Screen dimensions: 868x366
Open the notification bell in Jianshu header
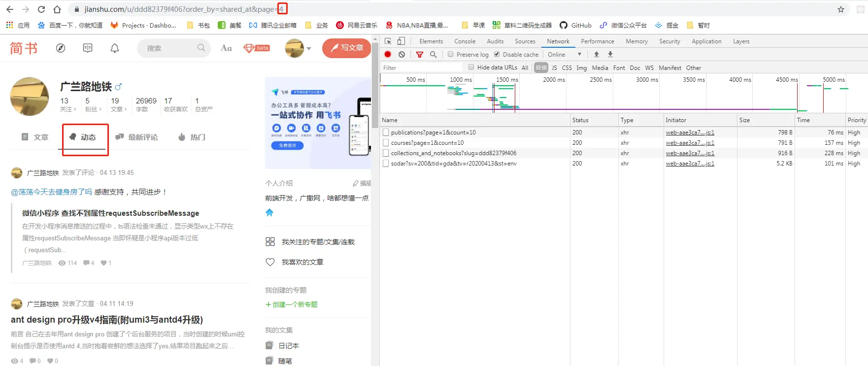tap(115, 48)
